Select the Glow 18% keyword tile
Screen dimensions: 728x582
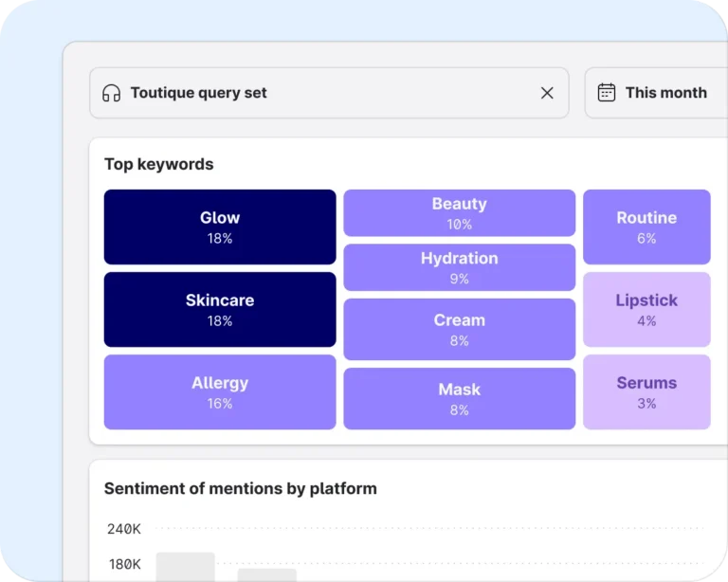click(220, 227)
